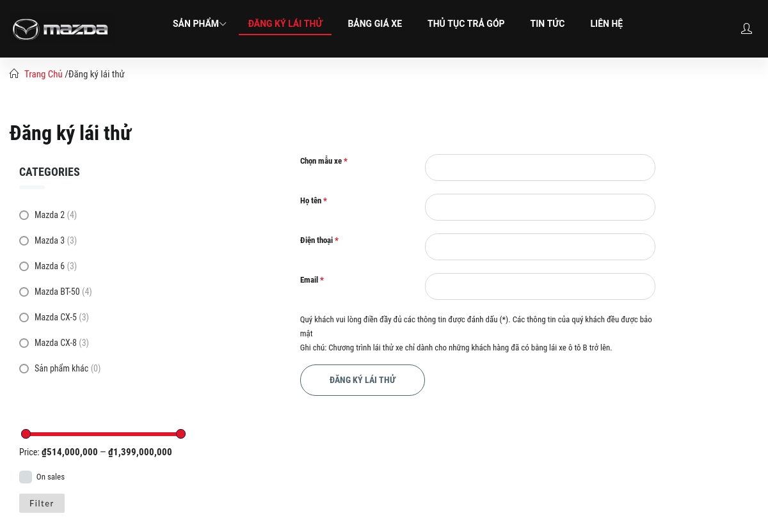Click the price range text ₫514,000,000
Screen dimensions: 768x532
click(x=70, y=452)
